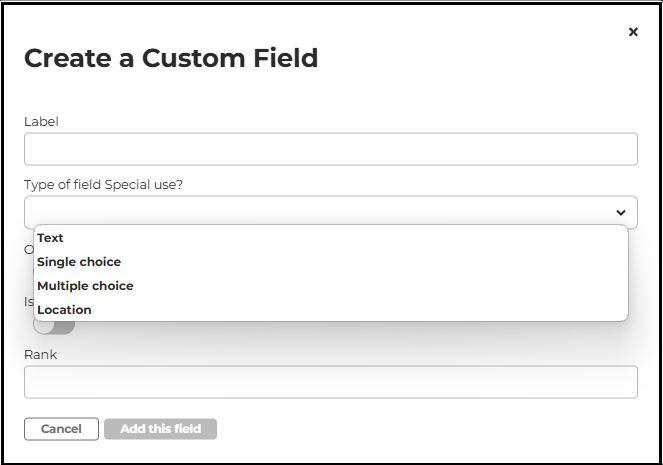Select Single choice from the list
663x465 pixels.
pyautogui.click(x=79, y=262)
